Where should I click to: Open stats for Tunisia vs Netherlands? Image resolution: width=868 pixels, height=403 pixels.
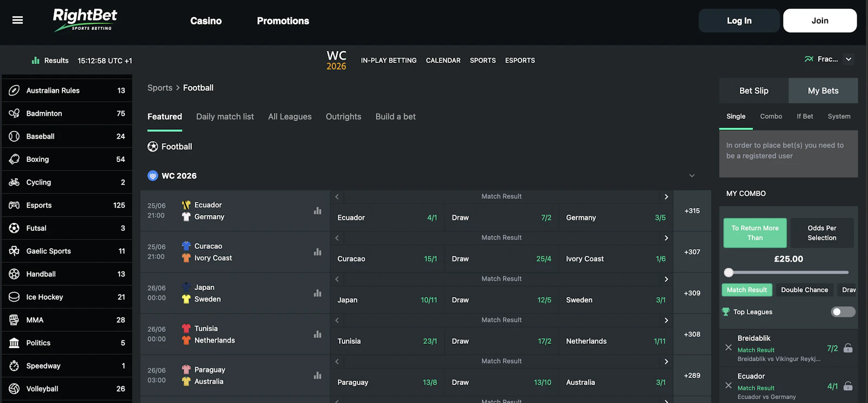tap(317, 335)
